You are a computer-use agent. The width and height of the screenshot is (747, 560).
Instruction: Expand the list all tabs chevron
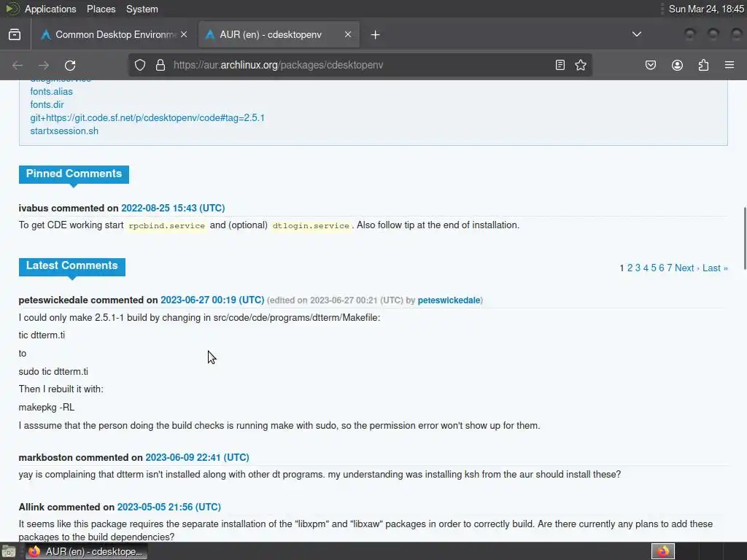pyautogui.click(x=636, y=34)
